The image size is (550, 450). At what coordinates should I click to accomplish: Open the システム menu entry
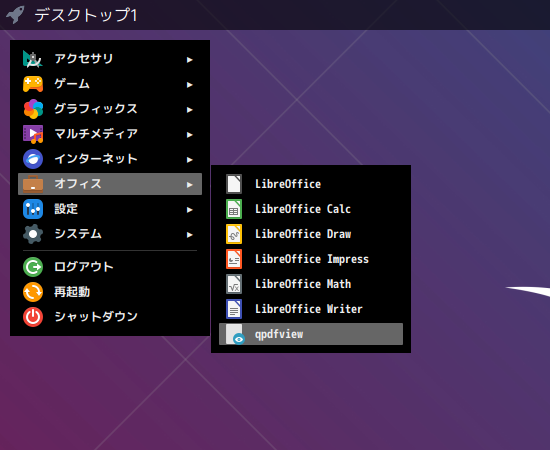pyautogui.click(x=110, y=234)
